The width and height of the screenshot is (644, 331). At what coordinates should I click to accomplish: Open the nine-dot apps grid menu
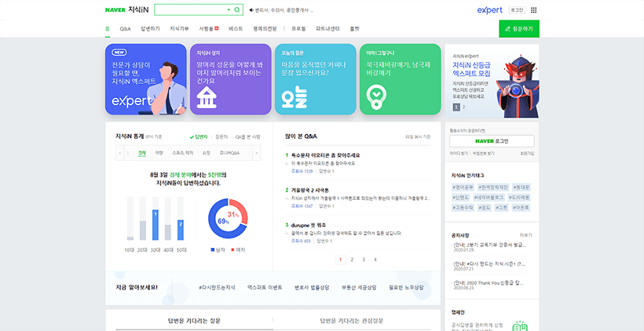point(533,10)
